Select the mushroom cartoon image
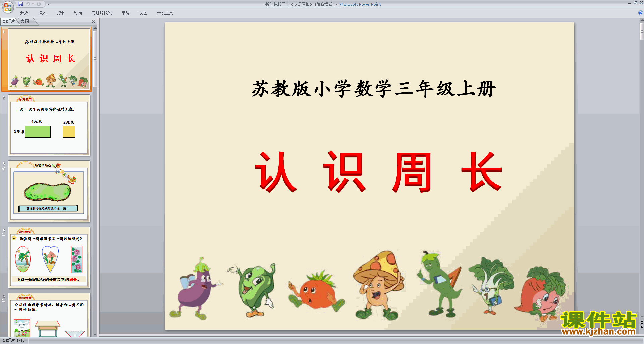Image resolution: width=644 pixels, height=344 pixels. 379,285
